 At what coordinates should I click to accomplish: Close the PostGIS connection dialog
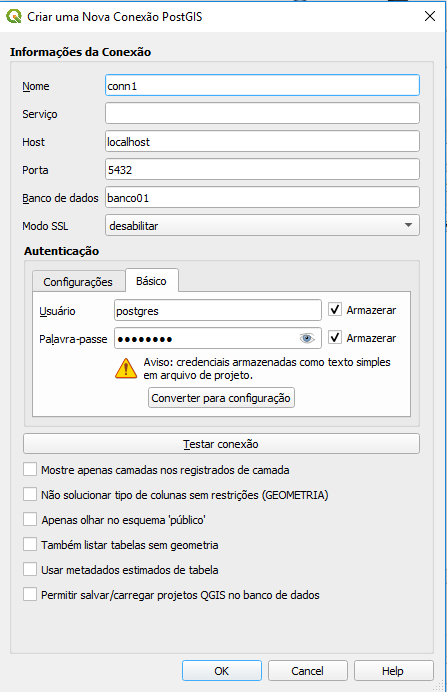point(430,16)
